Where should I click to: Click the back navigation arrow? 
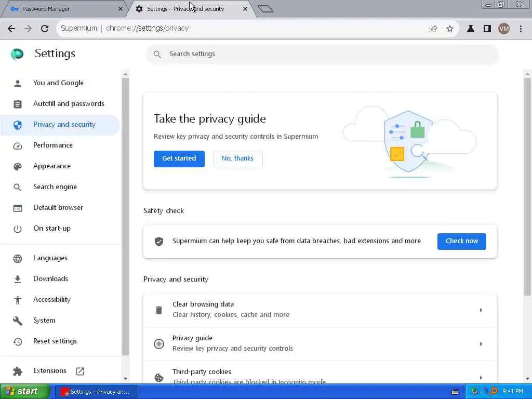pos(11,29)
